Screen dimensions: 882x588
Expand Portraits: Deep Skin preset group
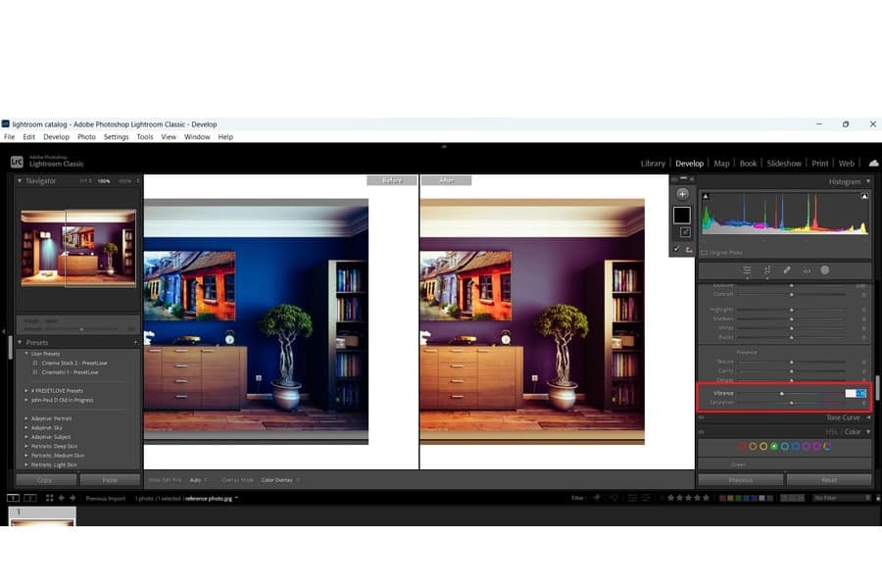pos(26,446)
